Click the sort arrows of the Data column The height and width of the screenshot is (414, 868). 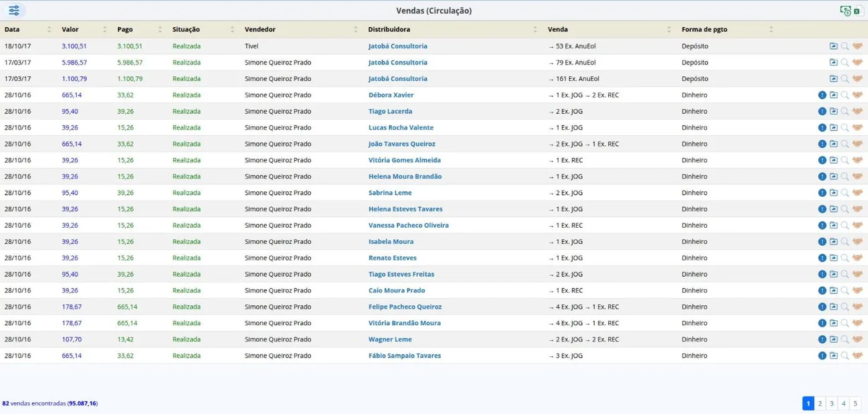click(49, 29)
